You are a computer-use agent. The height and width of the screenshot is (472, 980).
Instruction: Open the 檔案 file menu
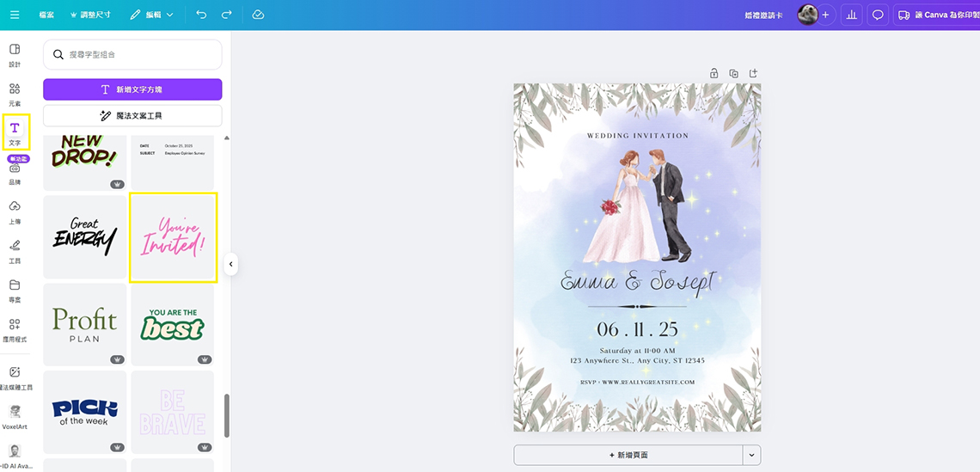coord(48,15)
